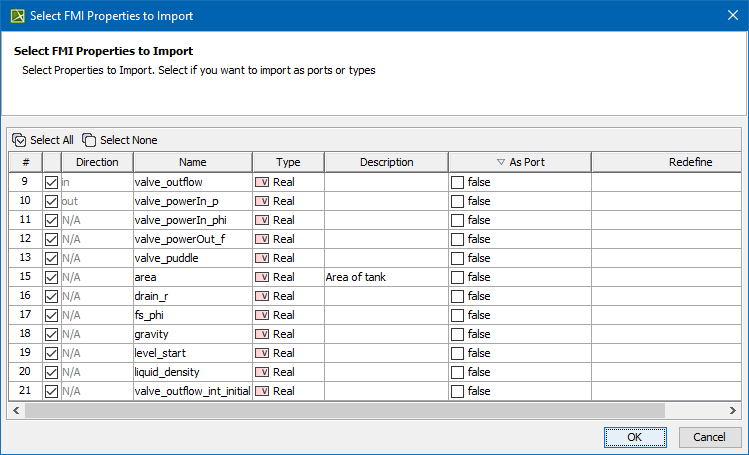Click the horizontal scrollbar thumb

point(345,410)
